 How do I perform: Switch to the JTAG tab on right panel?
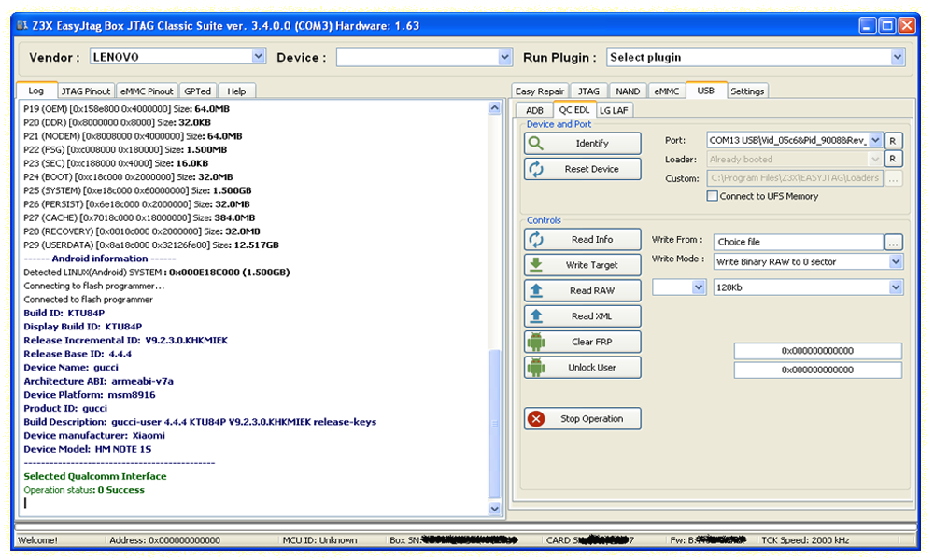tap(588, 91)
